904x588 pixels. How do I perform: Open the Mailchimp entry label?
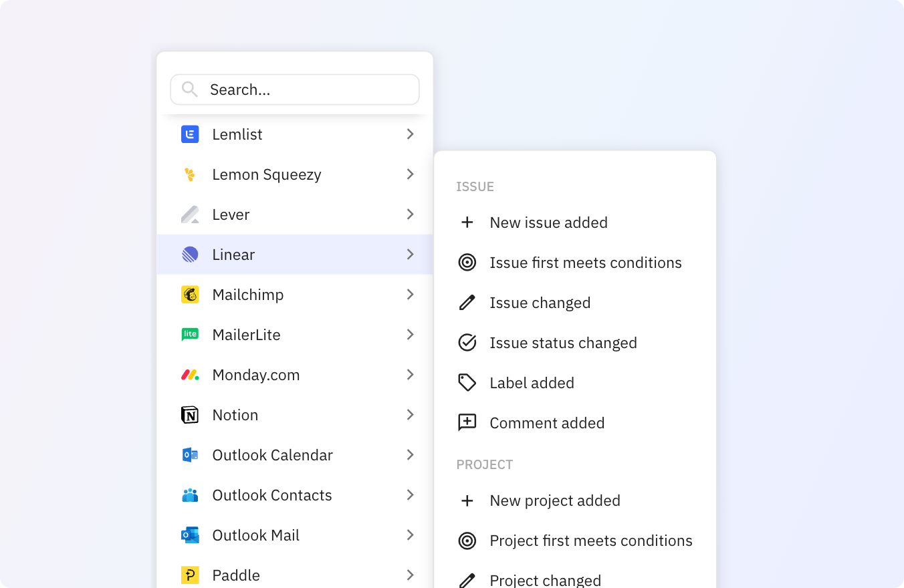tap(248, 295)
